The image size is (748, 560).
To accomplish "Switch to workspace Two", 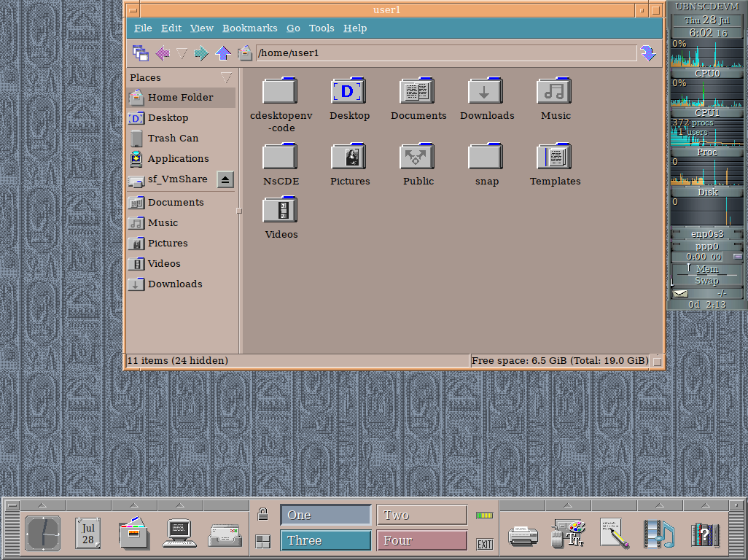I will click(421, 515).
